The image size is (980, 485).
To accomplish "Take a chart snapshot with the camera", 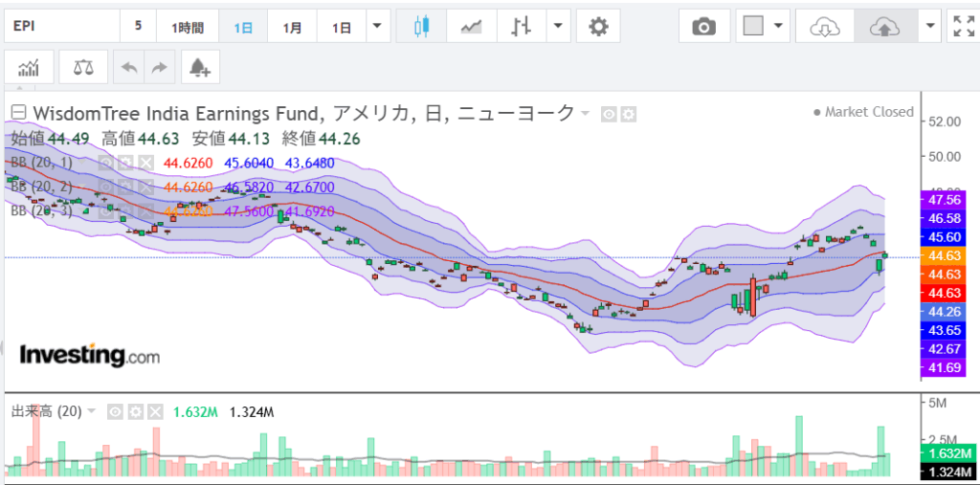I will (704, 26).
